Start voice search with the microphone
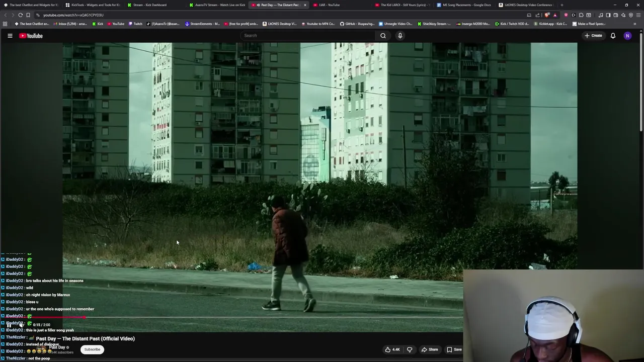 coord(400,36)
